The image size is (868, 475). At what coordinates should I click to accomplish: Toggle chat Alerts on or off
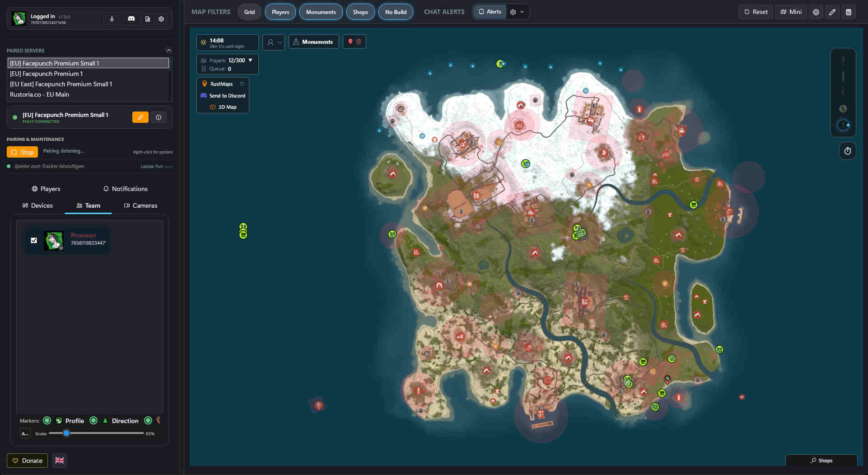(x=490, y=12)
